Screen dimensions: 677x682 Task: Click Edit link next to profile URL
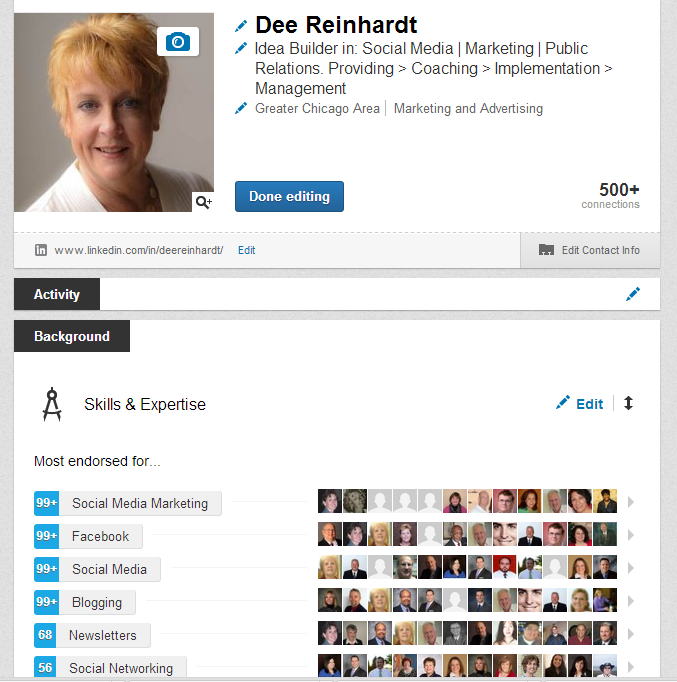[247, 250]
